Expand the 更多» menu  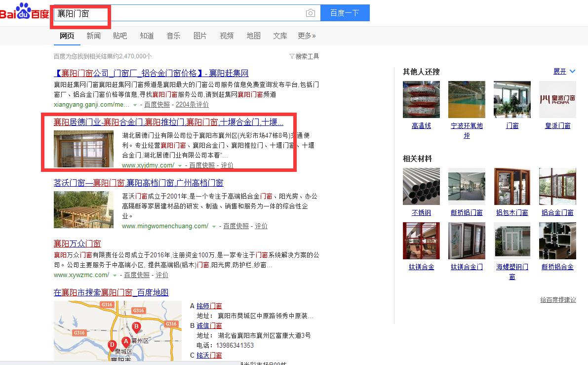(307, 36)
